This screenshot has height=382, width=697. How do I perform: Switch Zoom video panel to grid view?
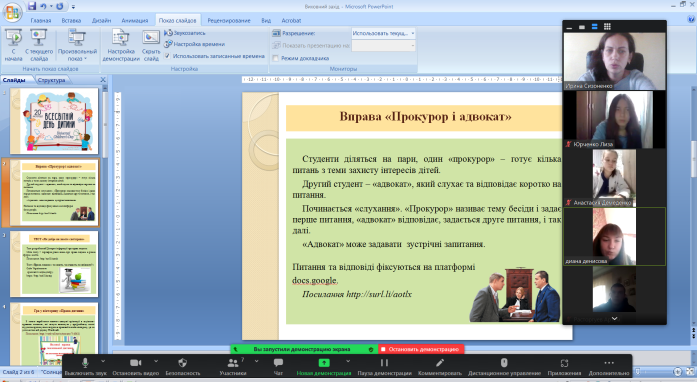tap(607, 27)
